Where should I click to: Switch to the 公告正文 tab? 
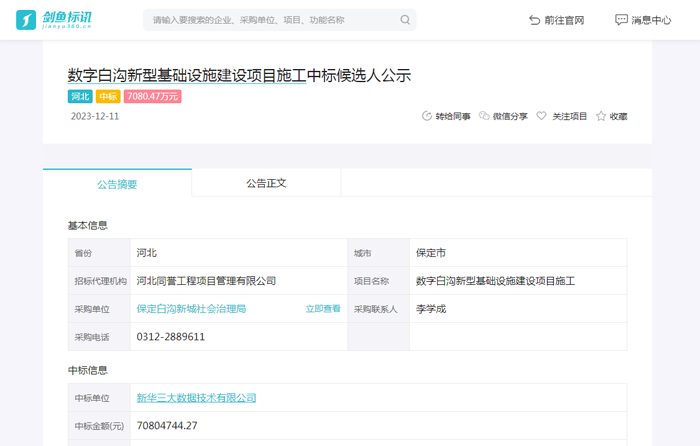(266, 183)
